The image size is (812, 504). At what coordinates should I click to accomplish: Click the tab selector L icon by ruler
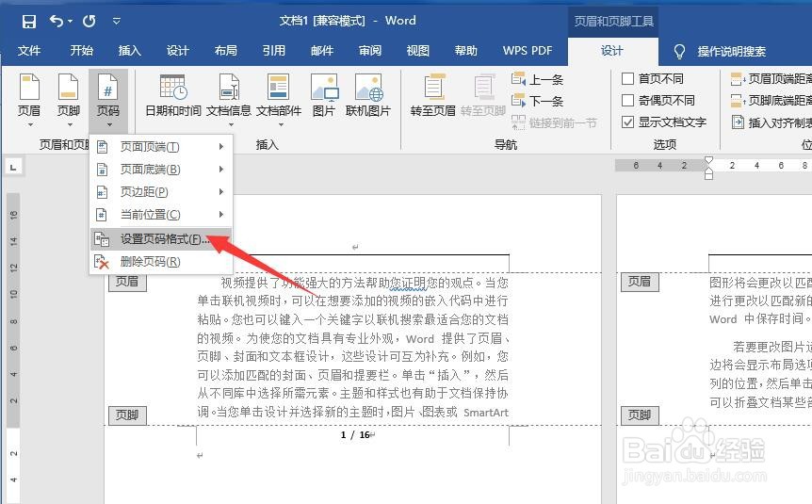click(13, 167)
